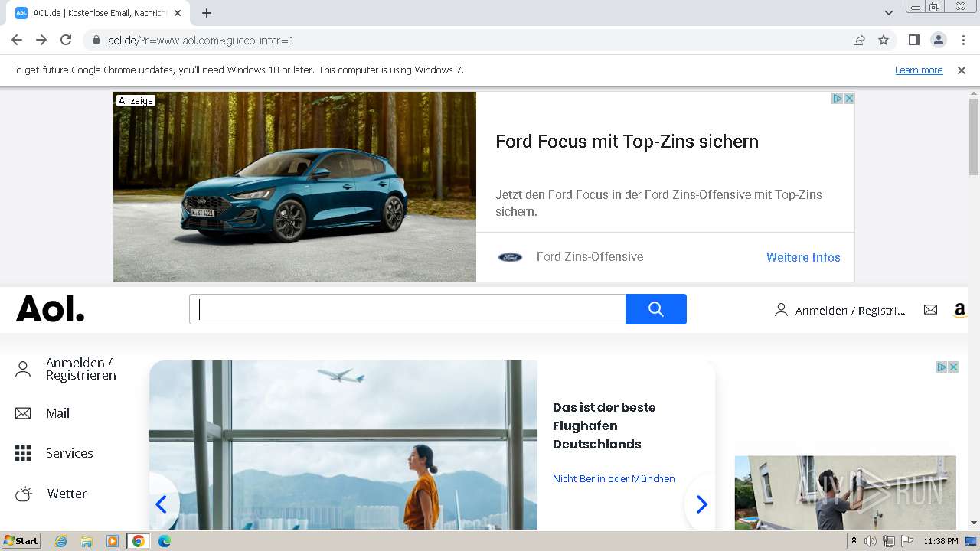Show the previous carousel slide
Viewport: 980px width, 551px height.
(162, 504)
